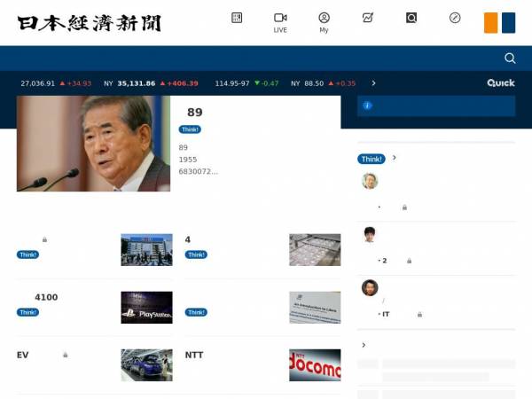Click the dark blue header button

click(508, 23)
